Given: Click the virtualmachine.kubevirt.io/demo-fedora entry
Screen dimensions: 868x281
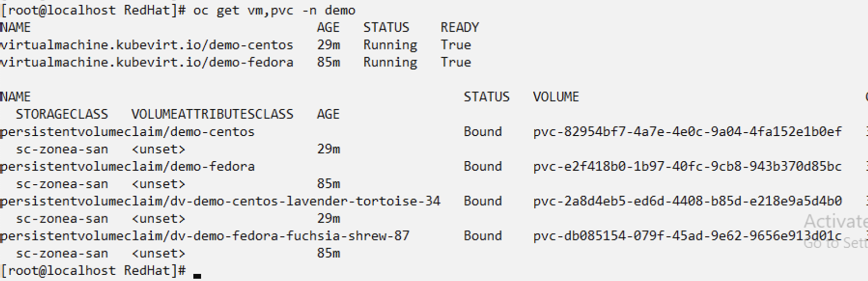Looking at the screenshot, I should pos(146,62).
